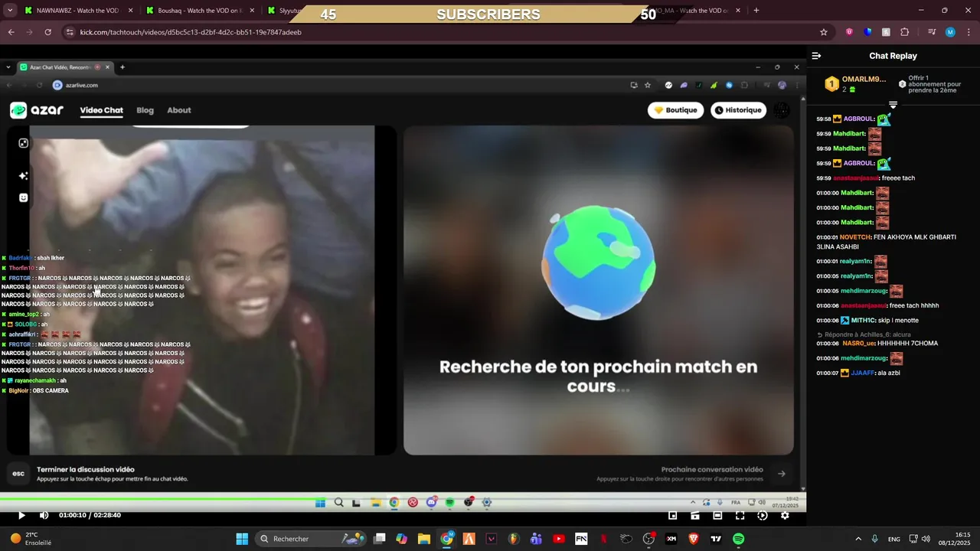Open the blue shield extension icon
Screen dimensions: 980x551
point(867,32)
